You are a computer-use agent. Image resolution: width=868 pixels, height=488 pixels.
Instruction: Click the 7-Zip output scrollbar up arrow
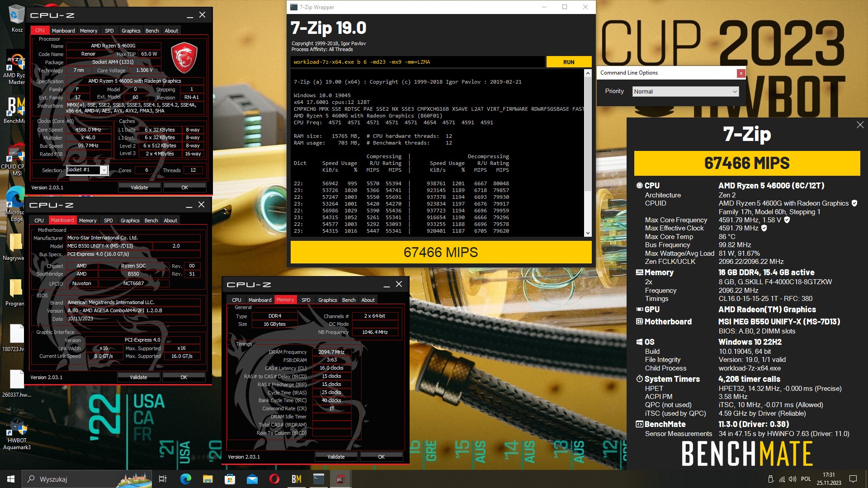click(x=588, y=73)
